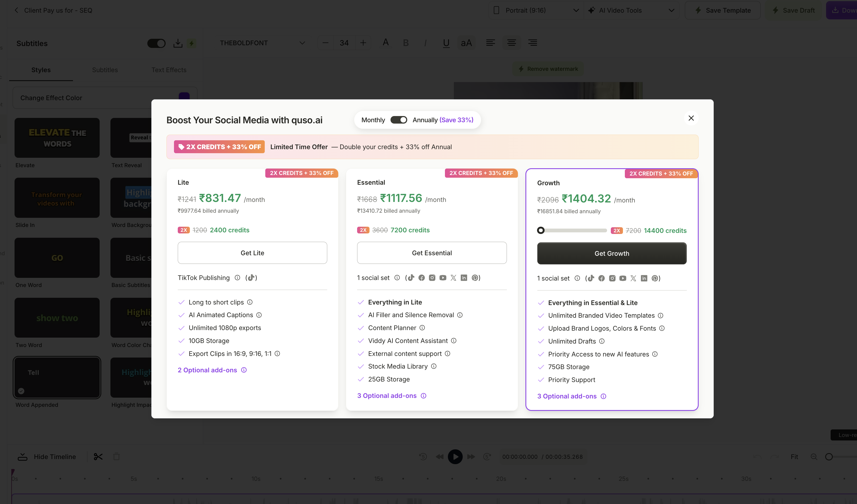Click info icon next to Essential 1 social set
This screenshot has width=857, height=504.
(397, 278)
